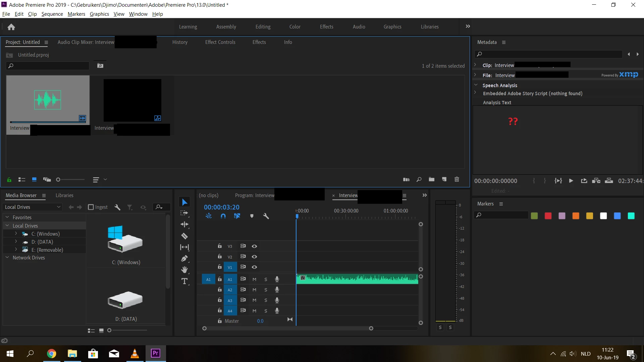Image resolution: width=644 pixels, height=362 pixels.
Task: Click the New Bin folder icon
Action: [x=432, y=180]
